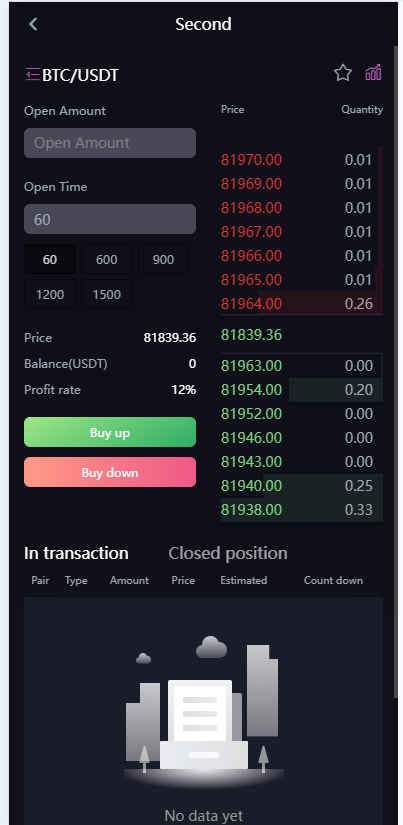403x825 pixels.
Task: Switch to Closed position tab
Action: (x=228, y=553)
